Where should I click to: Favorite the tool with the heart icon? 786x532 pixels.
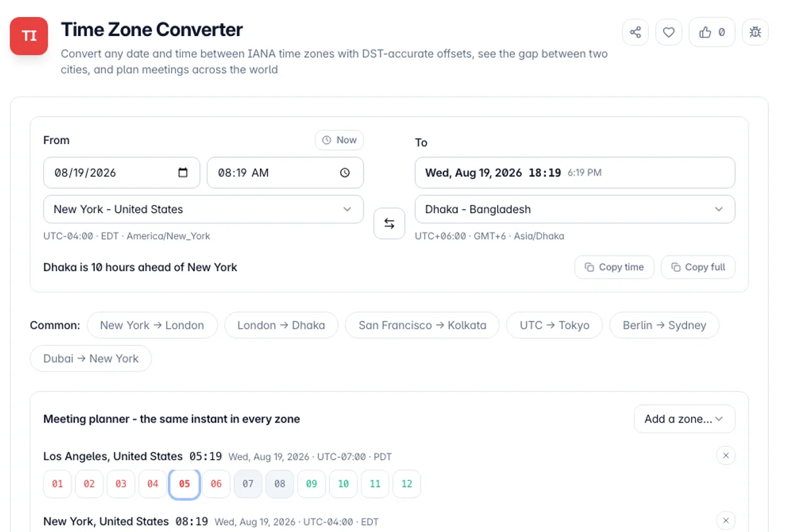(x=669, y=32)
